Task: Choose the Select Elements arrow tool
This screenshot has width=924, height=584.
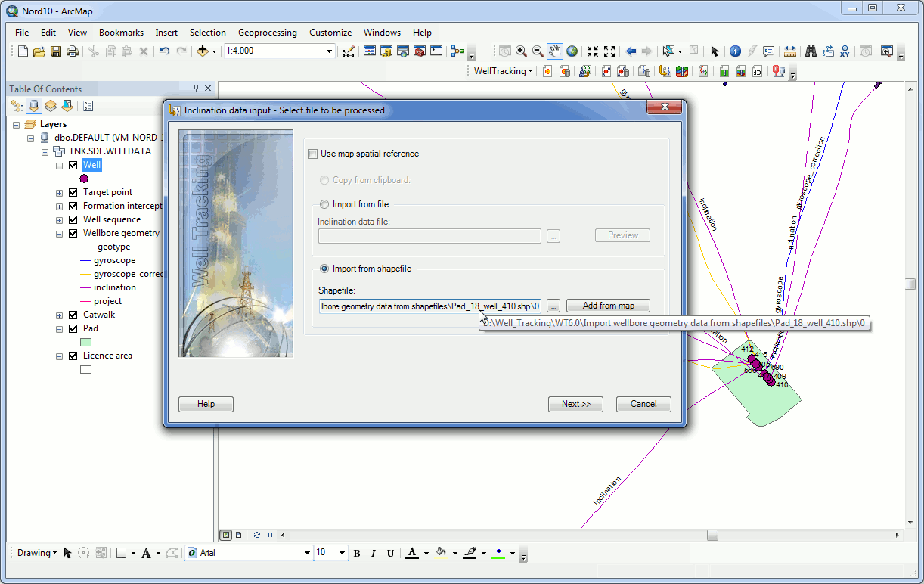Action: pyautogui.click(x=715, y=51)
